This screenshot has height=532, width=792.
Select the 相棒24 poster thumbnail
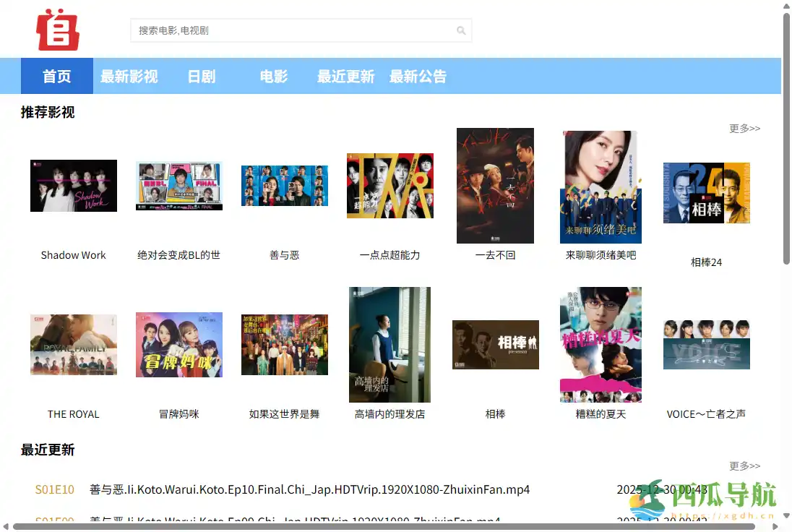point(706,193)
